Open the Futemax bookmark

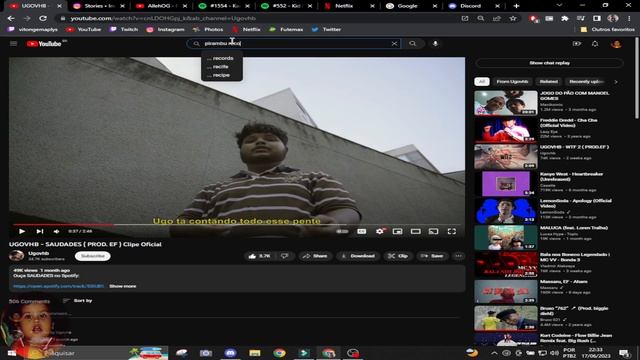[286, 29]
